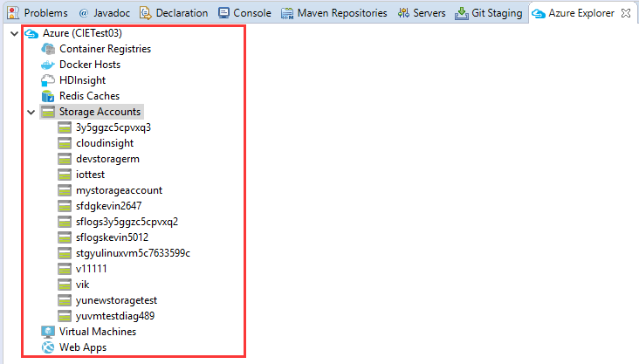Click the Docker Hosts whale icon

pyautogui.click(x=48, y=65)
